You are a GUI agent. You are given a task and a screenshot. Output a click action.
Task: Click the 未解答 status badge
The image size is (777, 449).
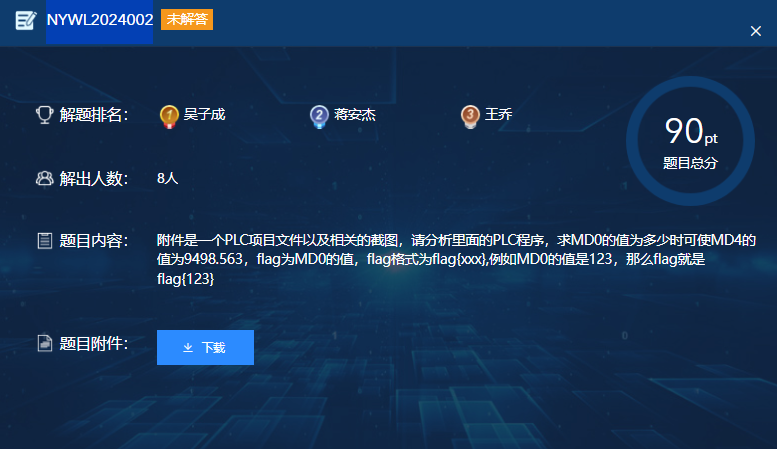pos(187,19)
